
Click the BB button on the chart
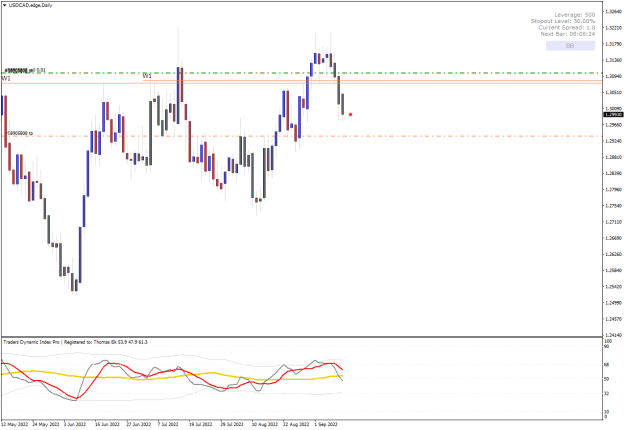click(x=570, y=46)
